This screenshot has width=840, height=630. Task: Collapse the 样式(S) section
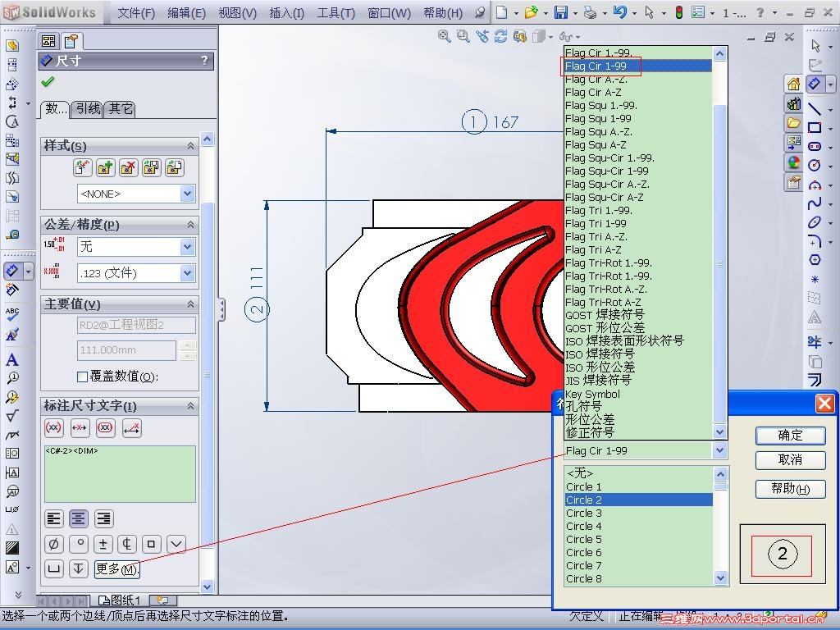coord(190,146)
